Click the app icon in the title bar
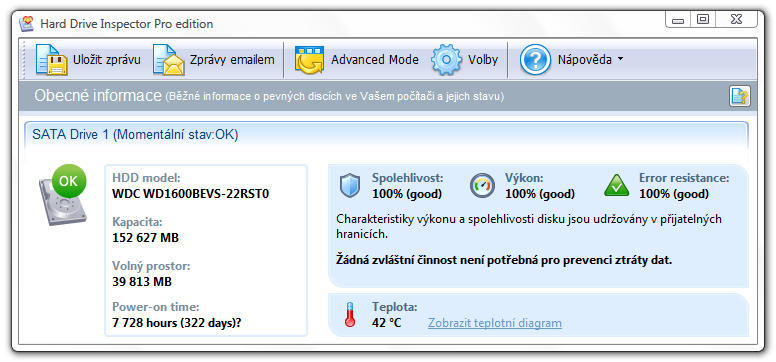This screenshot has width=776, height=362. point(27,24)
